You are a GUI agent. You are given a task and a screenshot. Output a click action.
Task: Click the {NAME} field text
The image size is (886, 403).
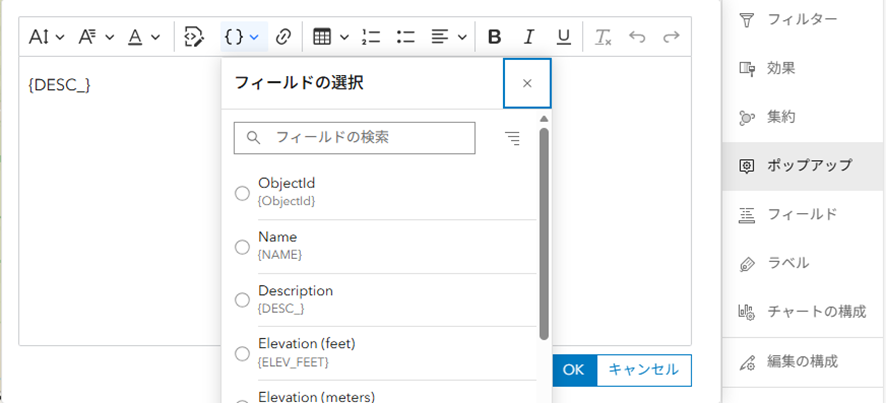tap(280, 255)
